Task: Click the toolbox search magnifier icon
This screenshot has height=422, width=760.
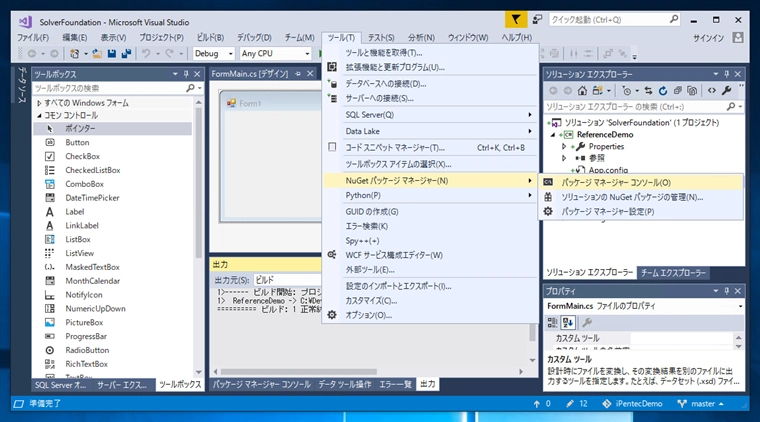Action: tap(190, 88)
